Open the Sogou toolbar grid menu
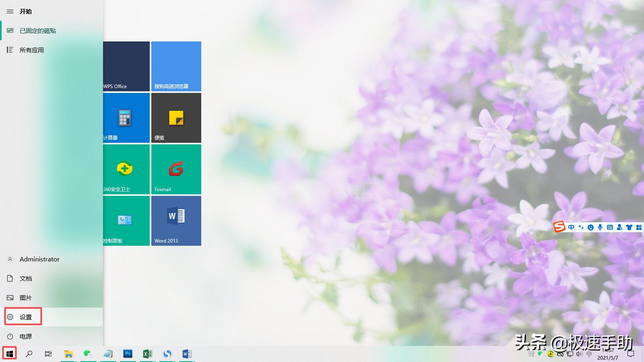Screen dimensions: 644x362 (x=639, y=227)
